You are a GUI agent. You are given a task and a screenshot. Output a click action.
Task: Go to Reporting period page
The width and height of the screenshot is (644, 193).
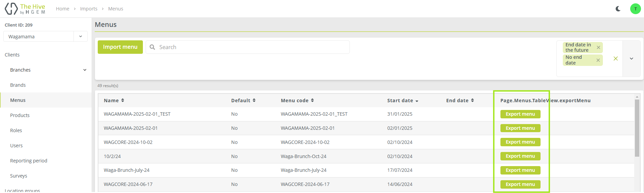[x=29, y=161]
